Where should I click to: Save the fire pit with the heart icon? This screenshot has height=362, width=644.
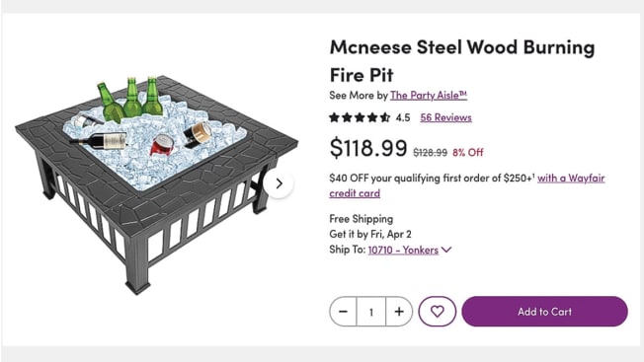tap(437, 312)
